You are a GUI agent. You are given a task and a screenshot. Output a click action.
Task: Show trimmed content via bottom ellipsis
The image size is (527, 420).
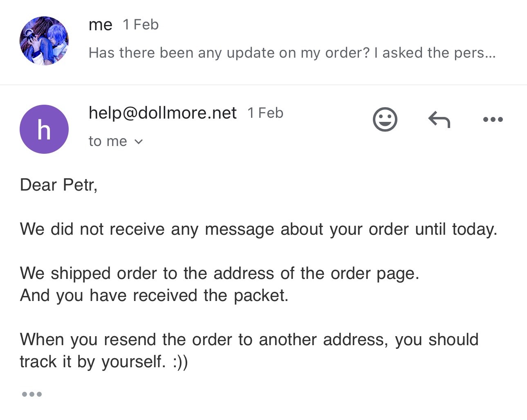32,394
